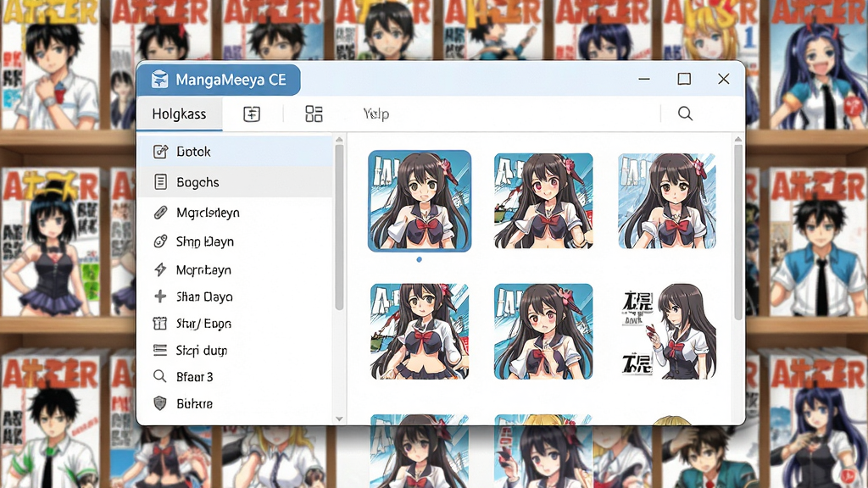The image size is (868, 488).
Task: Select the Dotok sidebar label
Action: pyautogui.click(x=193, y=152)
